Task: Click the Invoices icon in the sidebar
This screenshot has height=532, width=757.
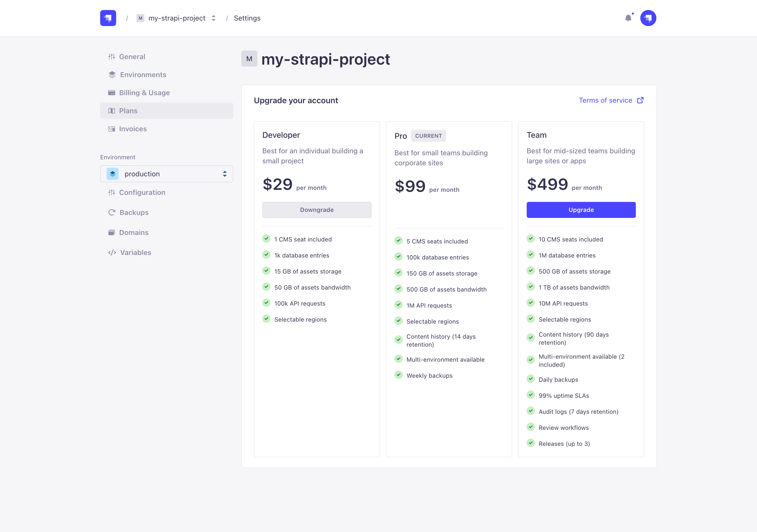Action: pyautogui.click(x=112, y=129)
